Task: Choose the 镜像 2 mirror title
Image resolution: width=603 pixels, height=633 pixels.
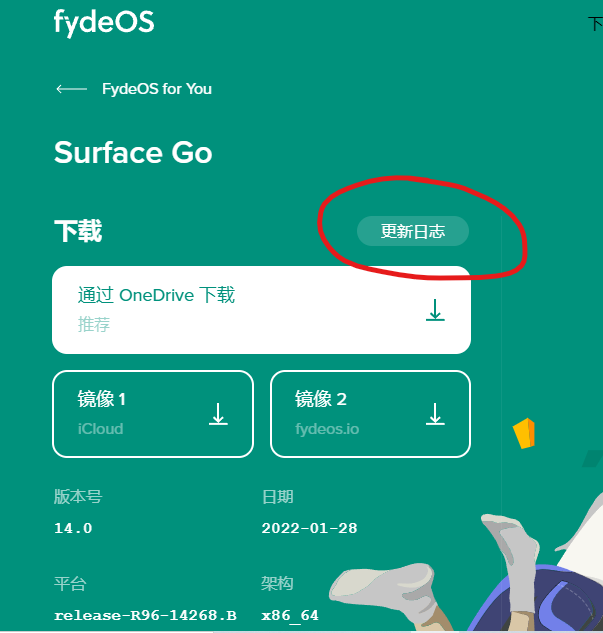Action: 320,399
